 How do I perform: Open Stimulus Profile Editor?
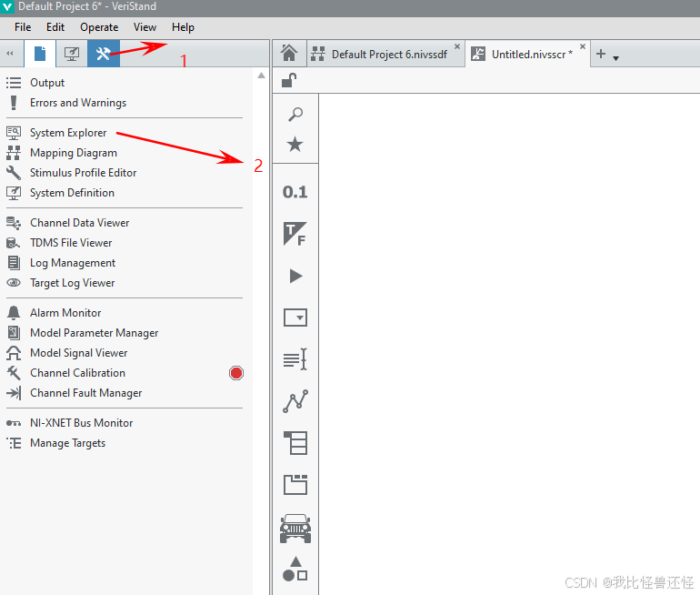[83, 173]
